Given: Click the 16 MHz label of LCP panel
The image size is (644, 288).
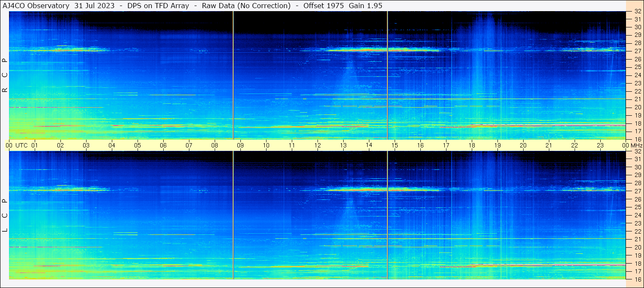Looking at the screenshot, I should (x=637, y=279).
